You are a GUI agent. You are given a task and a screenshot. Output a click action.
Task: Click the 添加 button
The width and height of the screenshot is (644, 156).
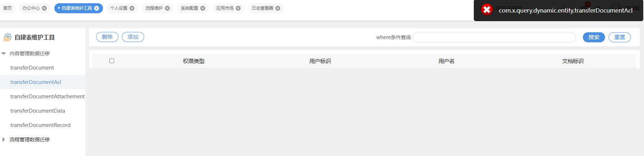(133, 37)
